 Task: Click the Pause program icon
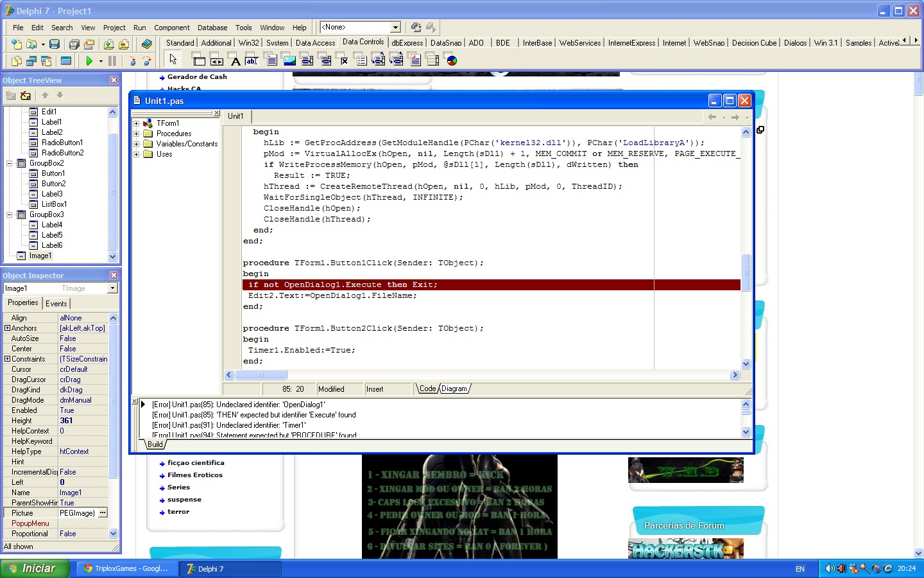pos(112,61)
